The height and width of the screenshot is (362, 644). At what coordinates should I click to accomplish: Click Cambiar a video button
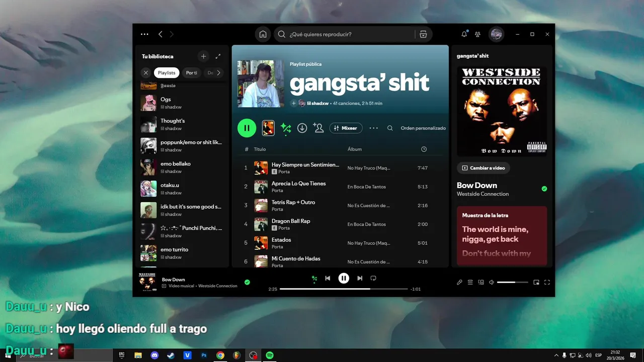pyautogui.click(x=483, y=168)
